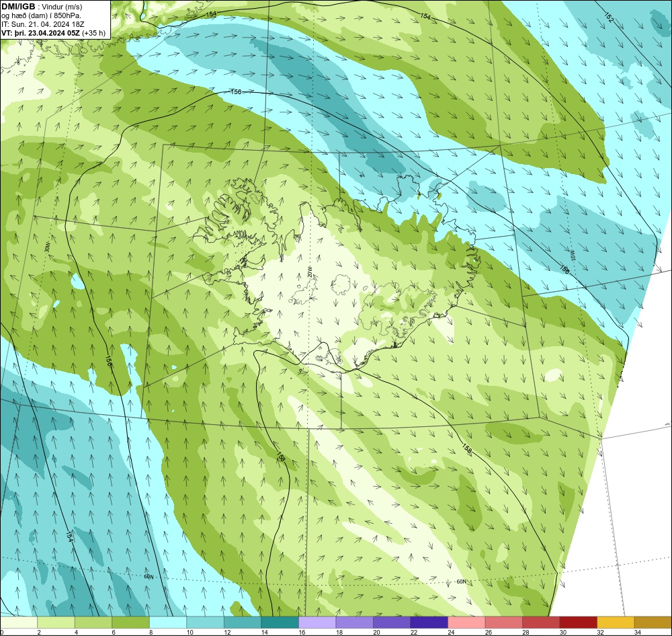Click the legend value '24'
This screenshot has width=672, height=636.
pyautogui.click(x=452, y=632)
